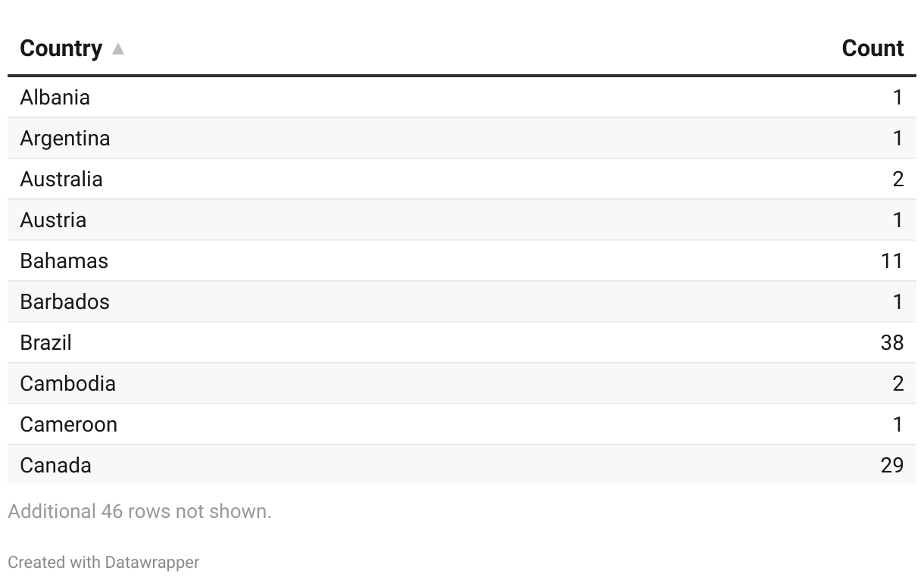Click Cambodia's count value of 2
924x580 pixels.
pyautogui.click(x=898, y=384)
